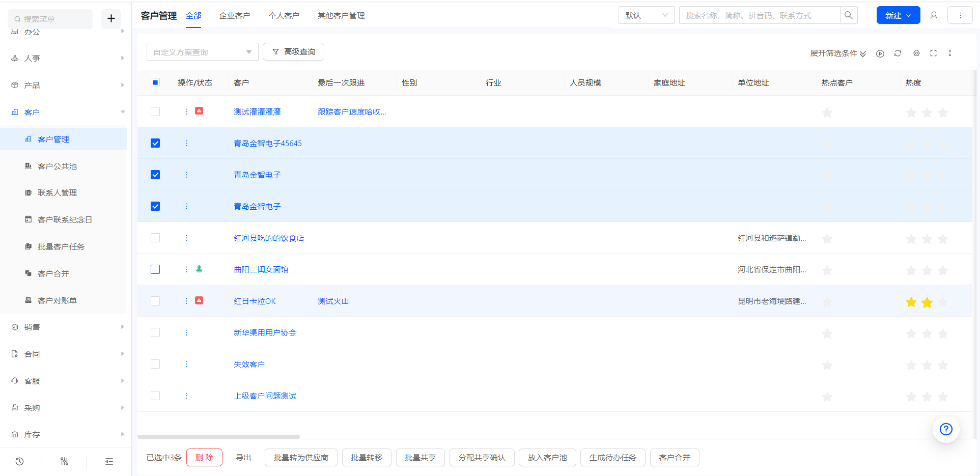Image resolution: width=980 pixels, height=476 pixels.
Task: Click the 搜索菜单 sidebar search field
Action: (x=50, y=19)
